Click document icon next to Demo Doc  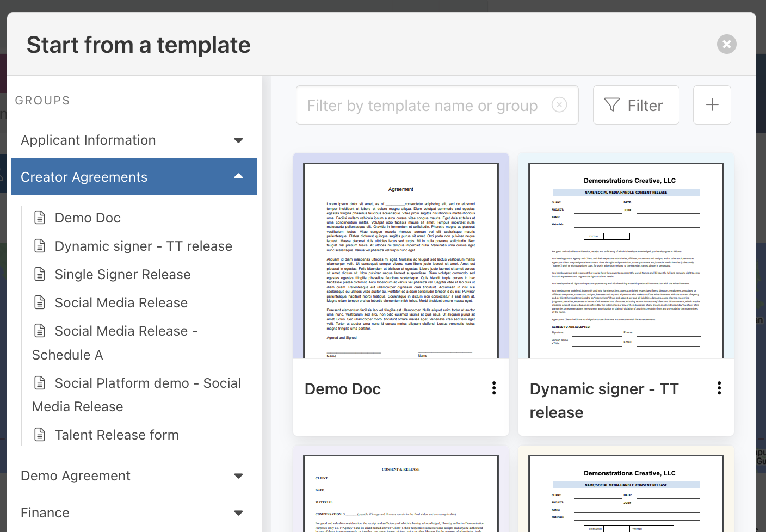pos(40,218)
